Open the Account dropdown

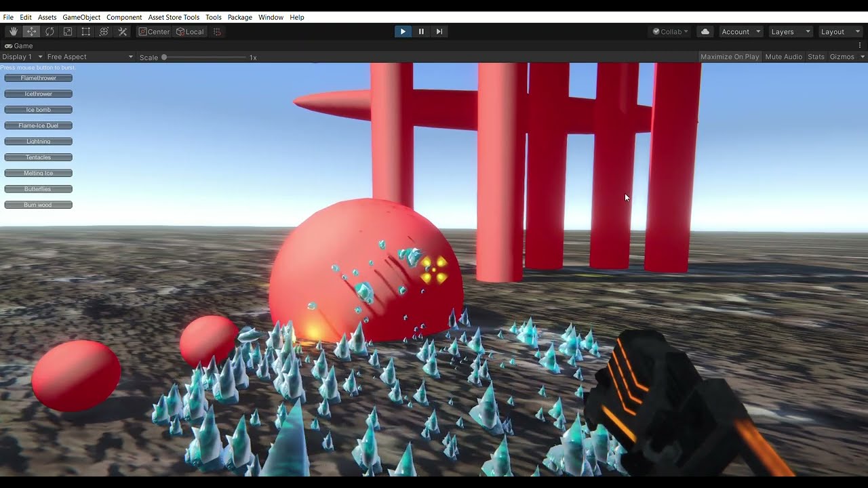coord(741,32)
